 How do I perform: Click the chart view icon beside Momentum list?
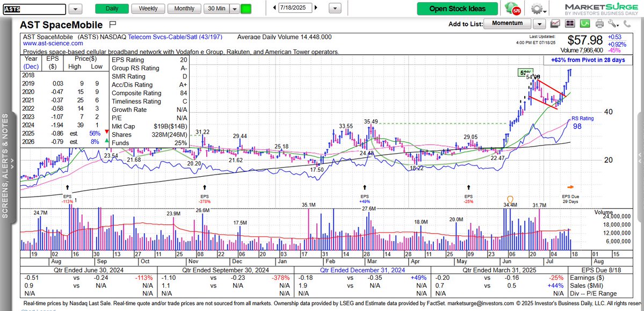pyautogui.click(x=556, y=24)
